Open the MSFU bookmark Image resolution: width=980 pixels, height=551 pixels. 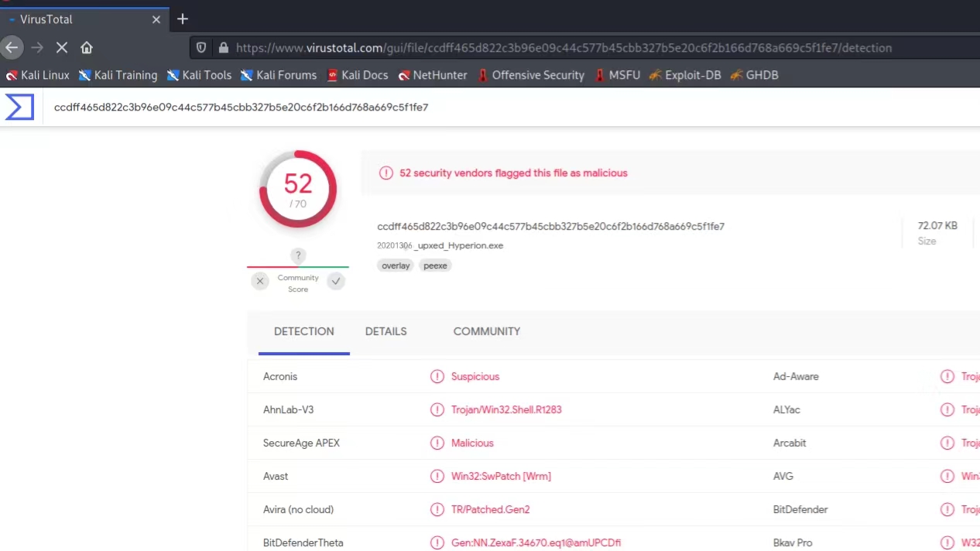617,75
